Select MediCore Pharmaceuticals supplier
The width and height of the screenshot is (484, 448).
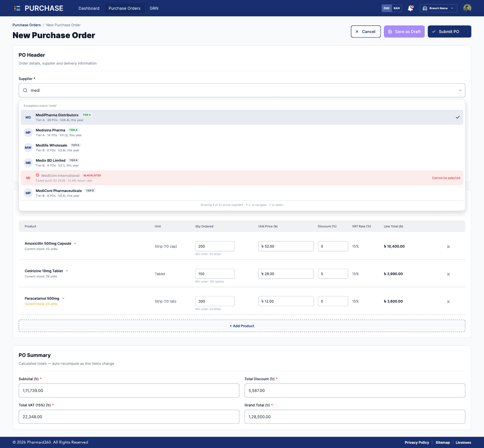click(242, 193)
